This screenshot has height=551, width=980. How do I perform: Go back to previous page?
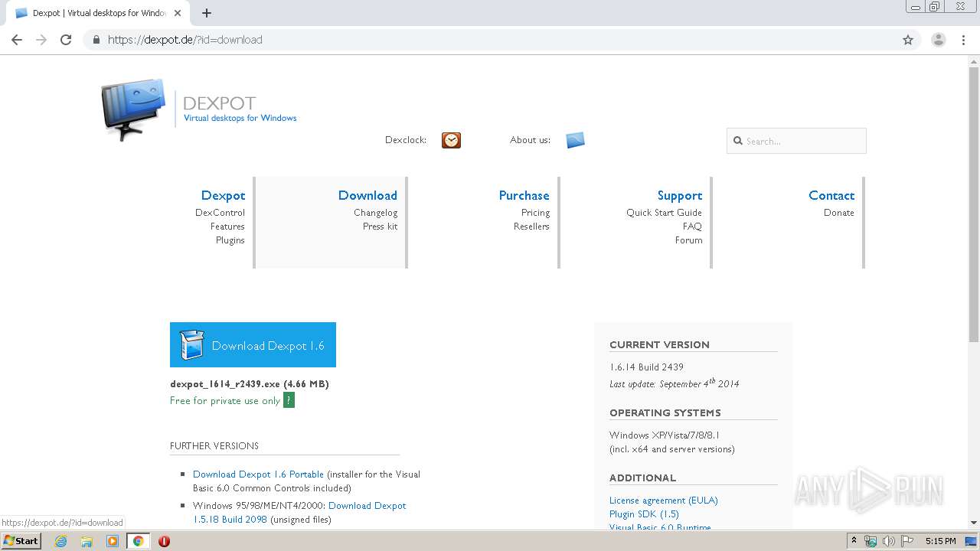tap(16, 40)
